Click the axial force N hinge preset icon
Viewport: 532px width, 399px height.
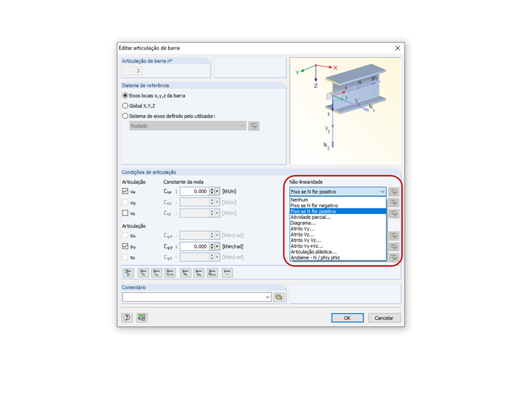point(128,272)
